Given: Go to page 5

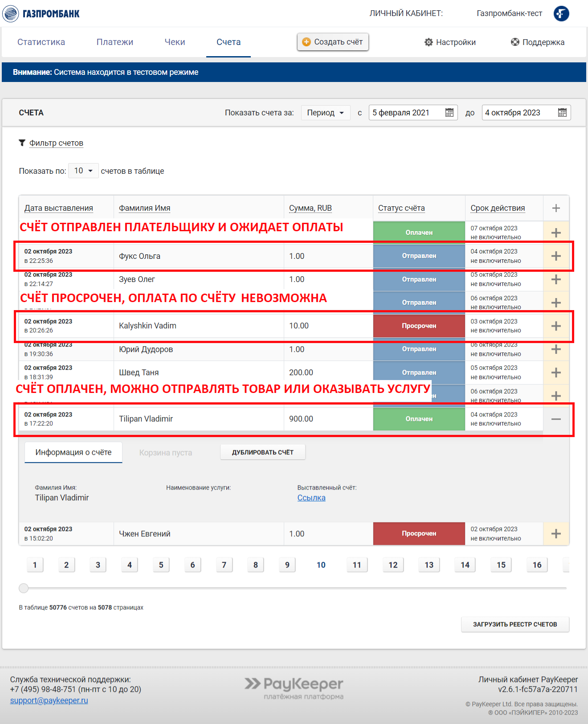Looking at the screenshot, I should click(x=161, y=565).
